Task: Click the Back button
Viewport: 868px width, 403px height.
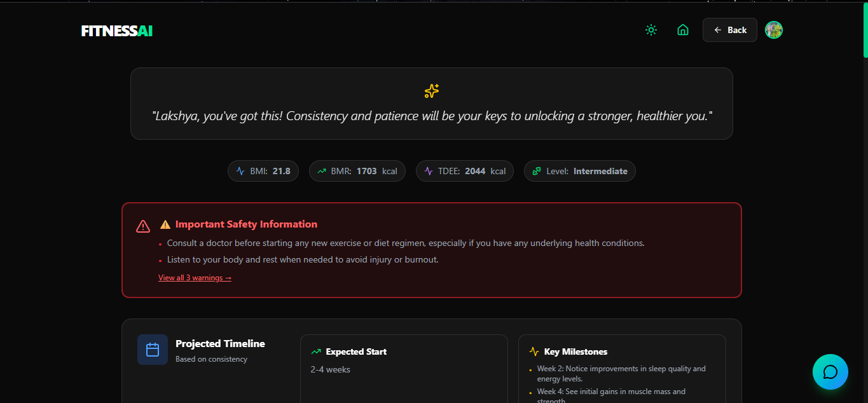Action: 730,30
